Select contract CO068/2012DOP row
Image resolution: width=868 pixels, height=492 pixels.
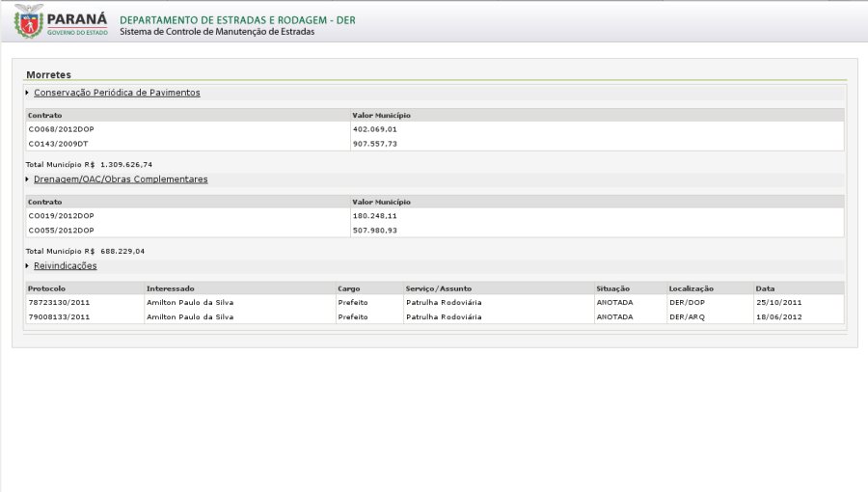61,128
